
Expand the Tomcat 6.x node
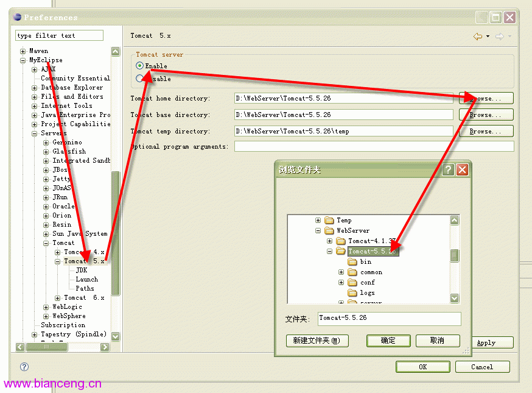[x=57, y=298]
